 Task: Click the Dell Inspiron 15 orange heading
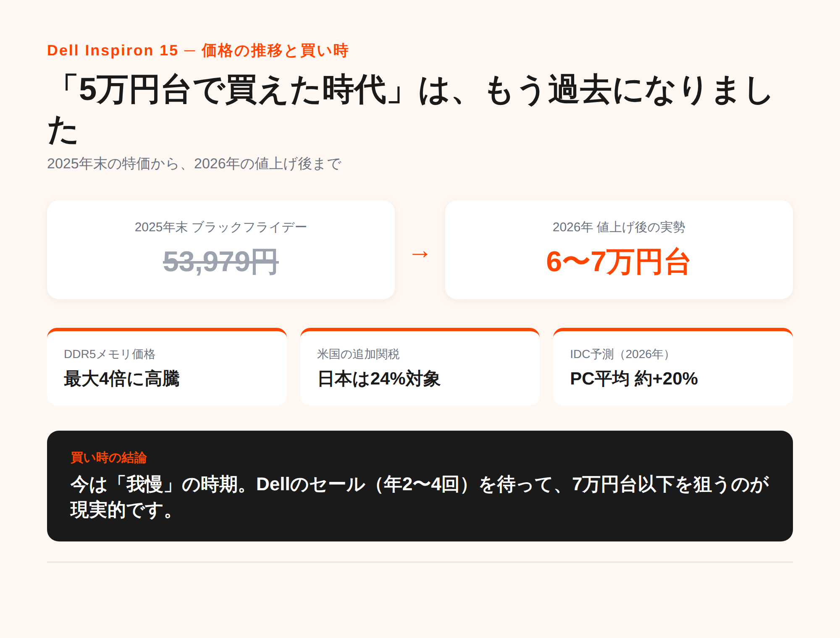197,50
